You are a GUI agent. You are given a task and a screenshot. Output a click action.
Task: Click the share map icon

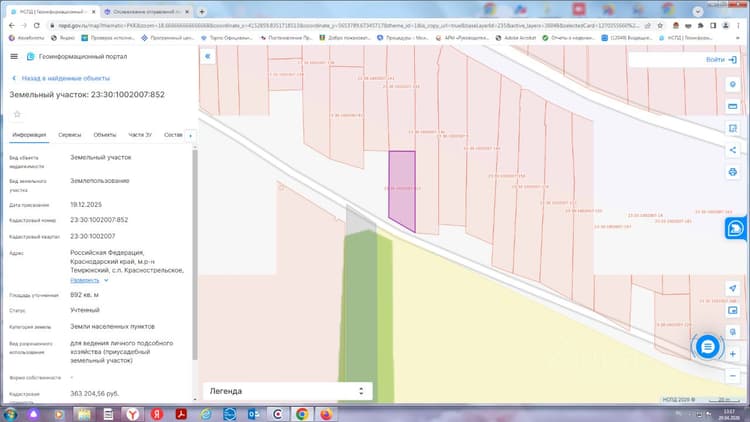pos(732,150)
